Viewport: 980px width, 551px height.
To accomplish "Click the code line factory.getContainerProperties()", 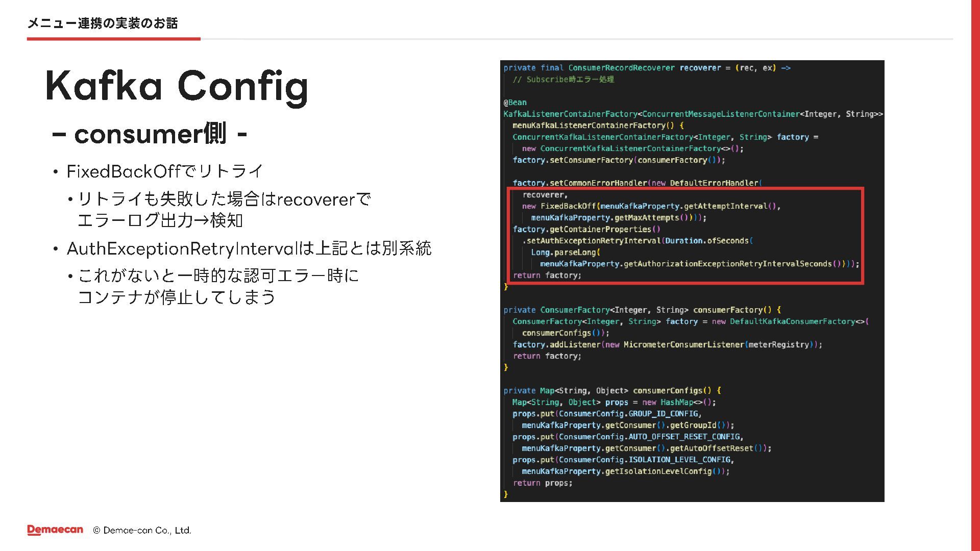I will (586, 230).
